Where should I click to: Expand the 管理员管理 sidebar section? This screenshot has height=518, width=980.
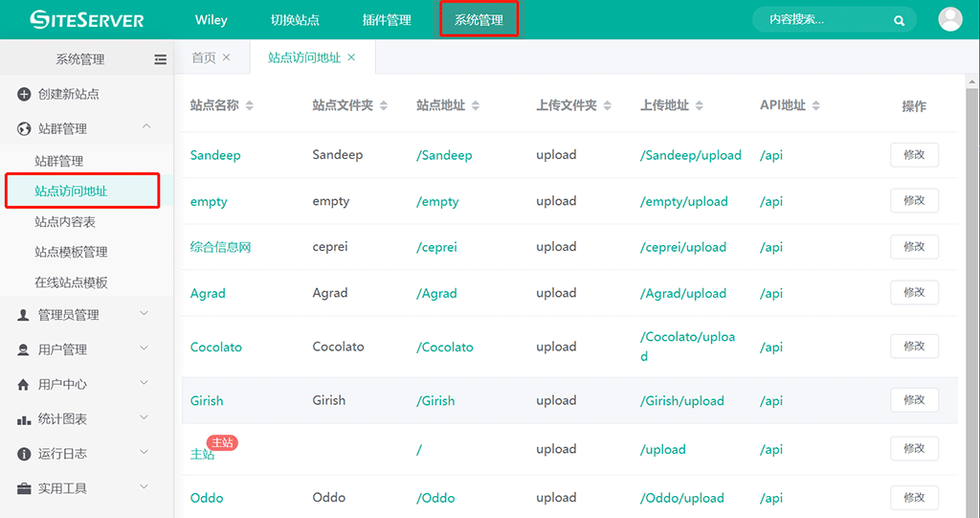(x=145, y=313)
